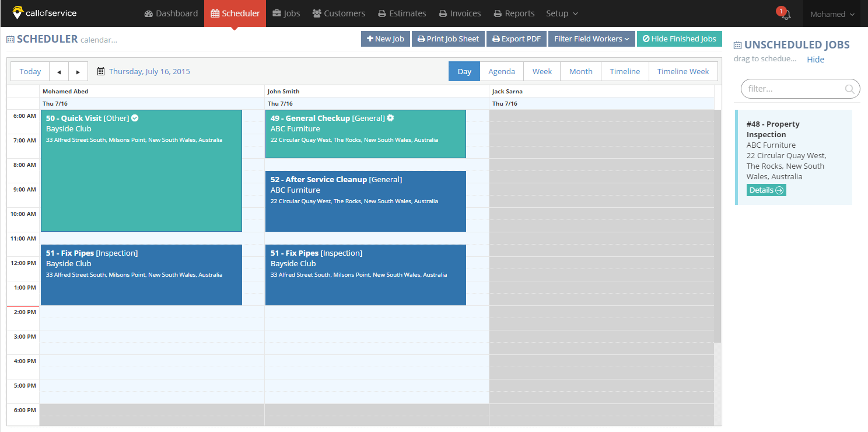Create a New Job

point(386,39)
